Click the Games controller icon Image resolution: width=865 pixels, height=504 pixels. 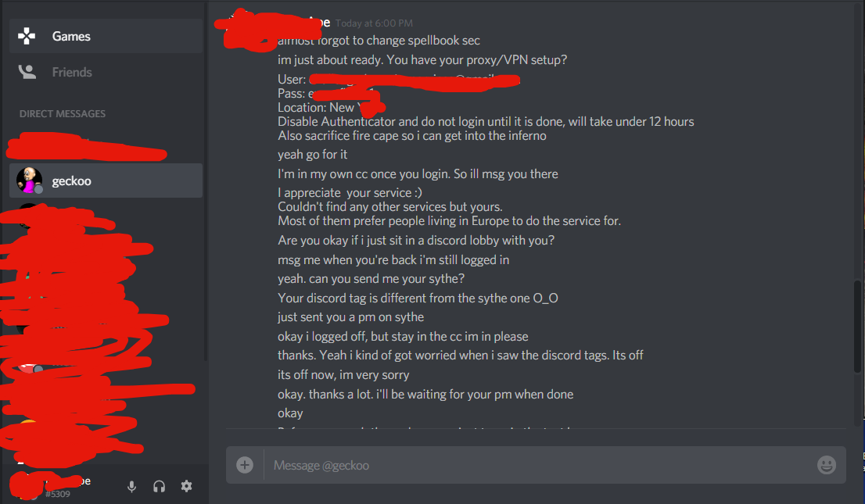pos(27,36)
